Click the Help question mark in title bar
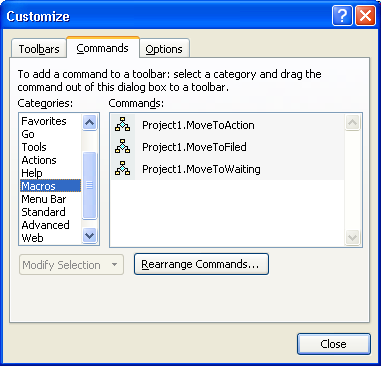The height and width of the screenshot is (366, 381). point(342,15)
